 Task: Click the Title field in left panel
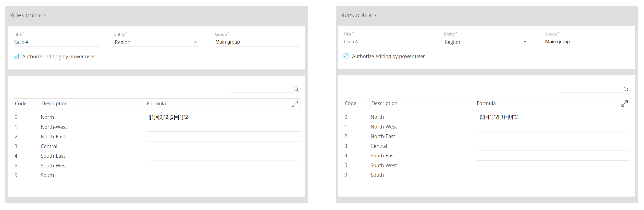click(x=56, y=42)
